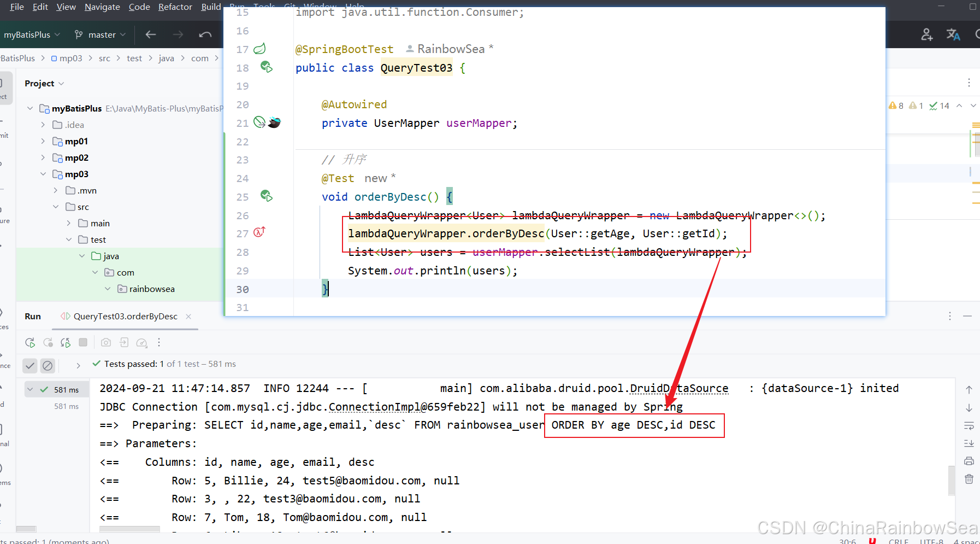Click src in the breadcrumb bar
Image resolution: width=980 pixels, height=544 pixels.
click(104, 58)
